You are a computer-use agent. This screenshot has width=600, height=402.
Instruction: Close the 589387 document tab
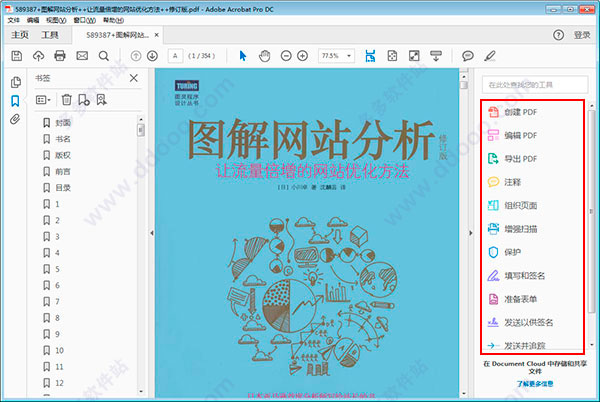click(x=157, y=35)
